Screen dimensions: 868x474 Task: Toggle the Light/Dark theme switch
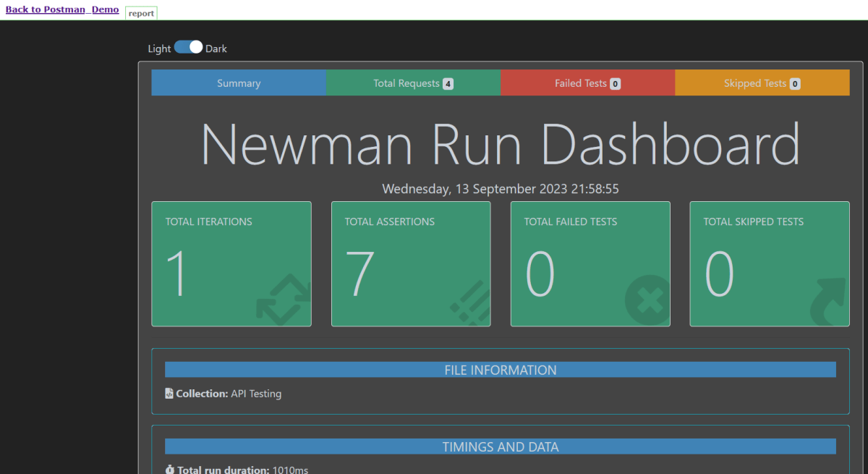(x=188, y=48)
